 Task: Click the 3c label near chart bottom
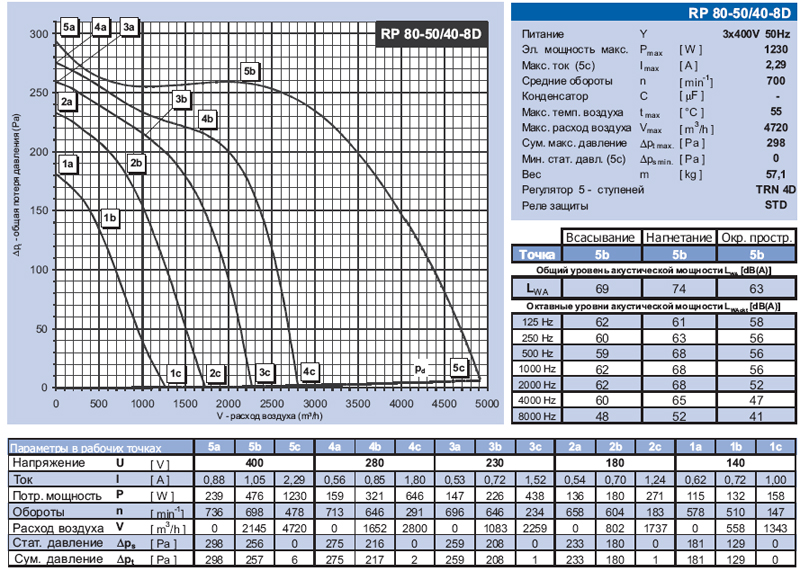264,373
